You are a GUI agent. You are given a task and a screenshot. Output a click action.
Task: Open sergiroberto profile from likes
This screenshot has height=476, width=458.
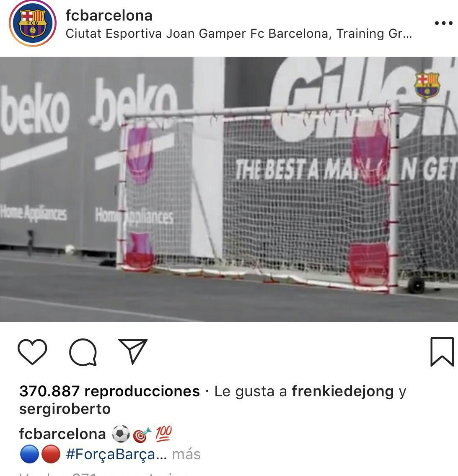click(65, 409)
